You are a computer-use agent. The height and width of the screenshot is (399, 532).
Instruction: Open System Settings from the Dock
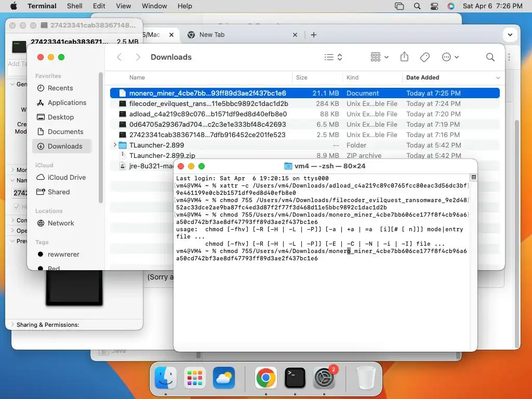[x=324, y=378]
